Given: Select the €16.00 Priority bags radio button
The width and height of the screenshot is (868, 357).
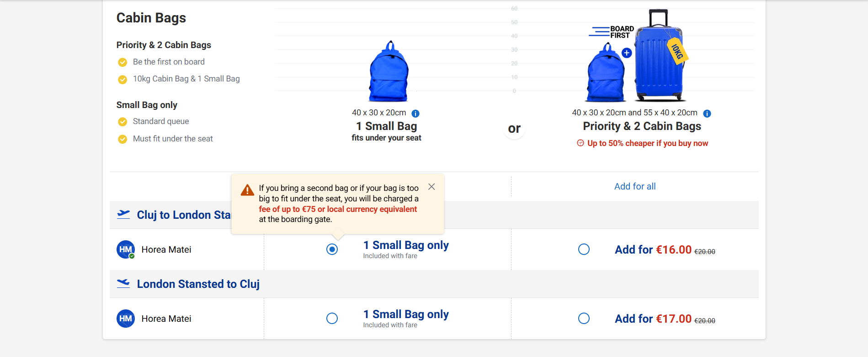Looking at the screenshot, I should point(584,249).
